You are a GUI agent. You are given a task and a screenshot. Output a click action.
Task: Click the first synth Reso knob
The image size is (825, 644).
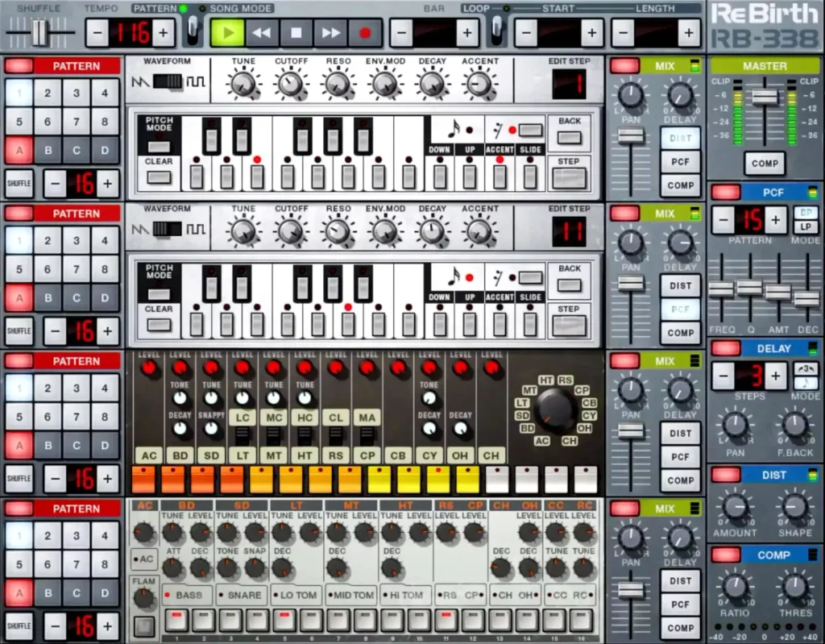coord(338,85)
